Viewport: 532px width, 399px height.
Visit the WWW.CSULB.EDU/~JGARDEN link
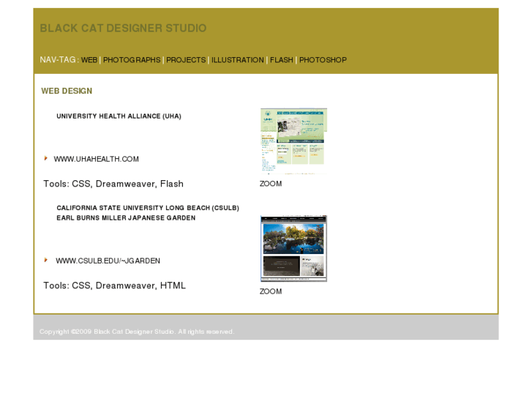click(x=108, y=261)
